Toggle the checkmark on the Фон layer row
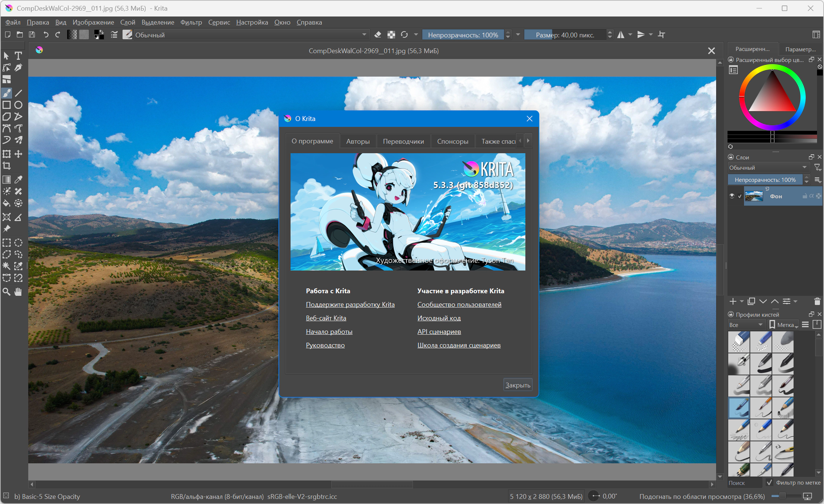The height and width of the screenshot is (504, 824). 740,196
